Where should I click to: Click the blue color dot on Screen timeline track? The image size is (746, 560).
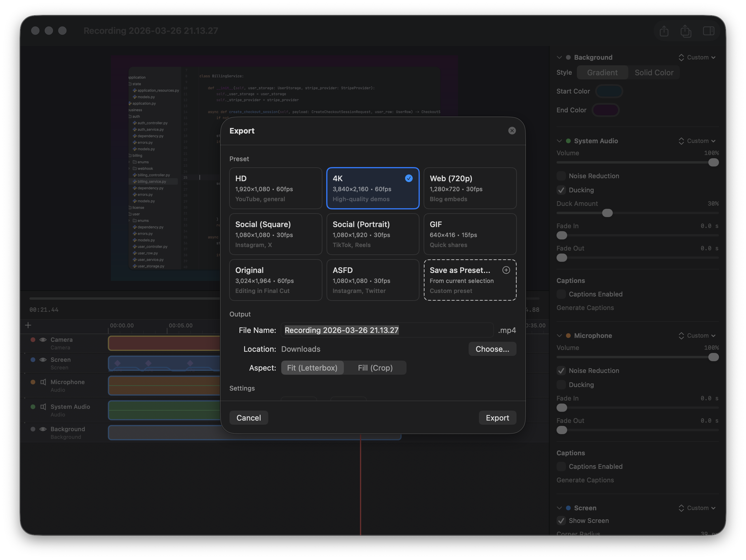(x=33, y=359)
